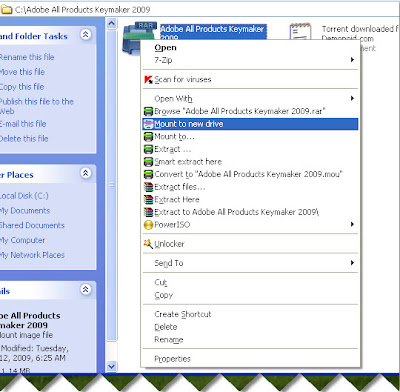Click address bar path text
Screen dimensions: 400x392
pos(82,10)
